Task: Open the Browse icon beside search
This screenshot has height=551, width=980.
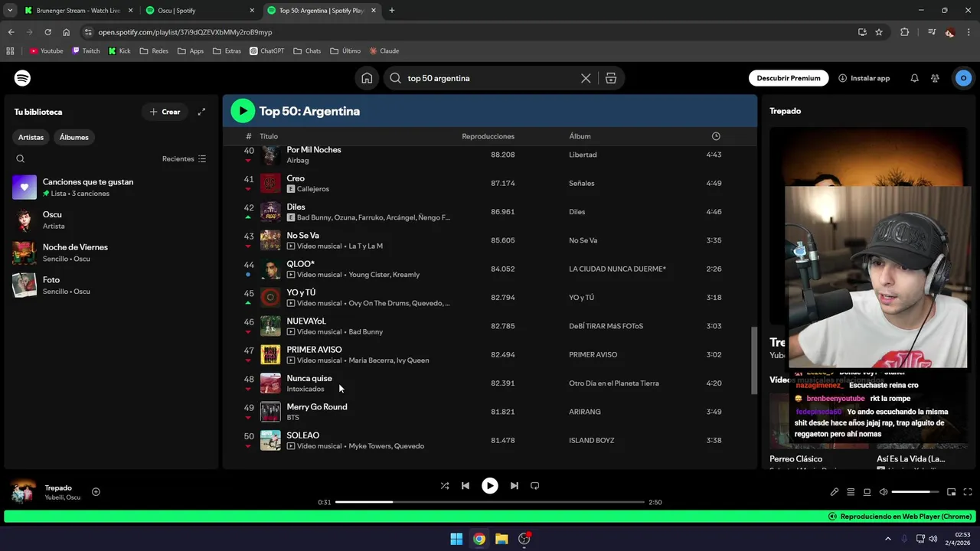Action: click(610, 78)
